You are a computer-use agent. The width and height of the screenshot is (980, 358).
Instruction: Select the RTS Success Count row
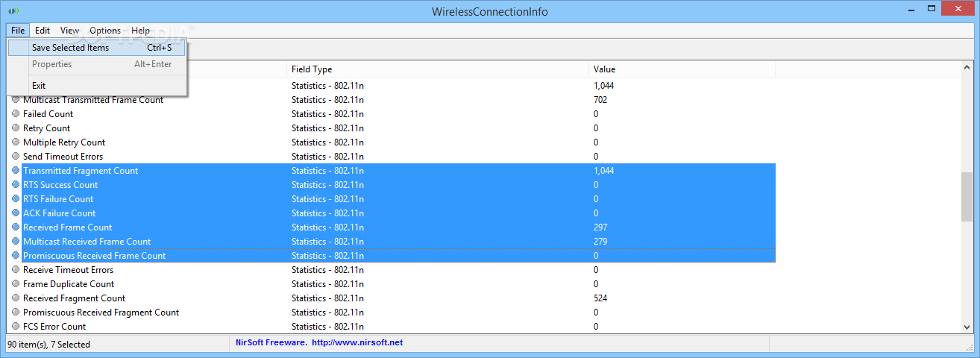click(392, 185)
